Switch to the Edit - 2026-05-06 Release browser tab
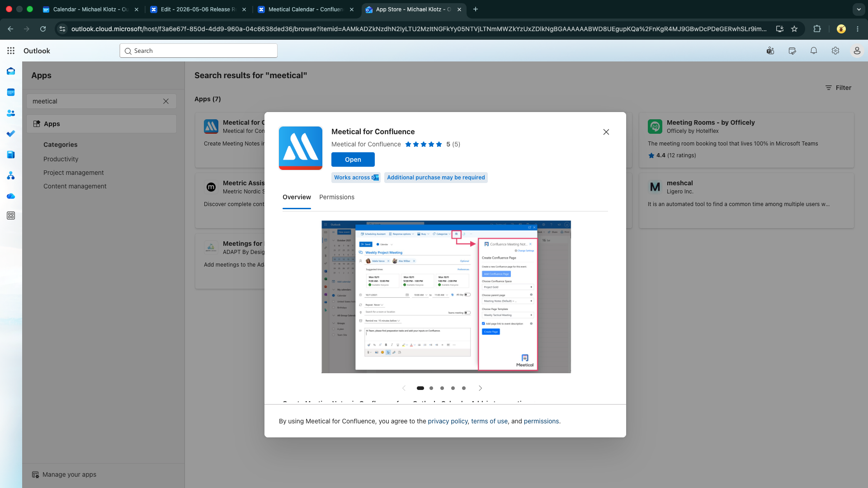This screenshot has width=868, height=488. point(198,9)
